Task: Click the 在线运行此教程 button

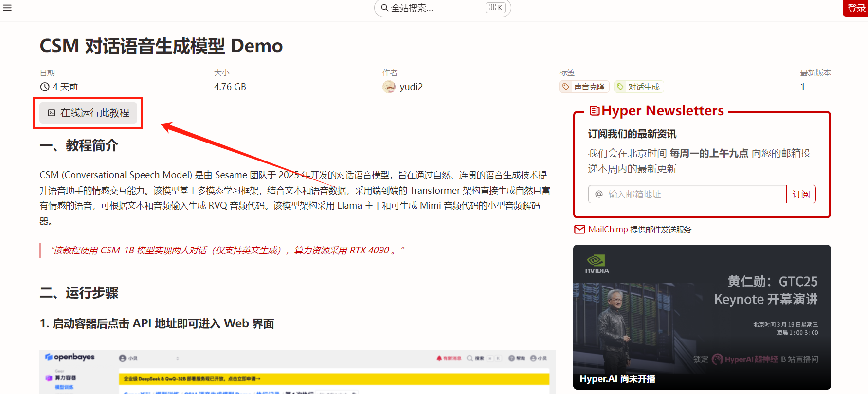Action: click(x=88, y=113)
